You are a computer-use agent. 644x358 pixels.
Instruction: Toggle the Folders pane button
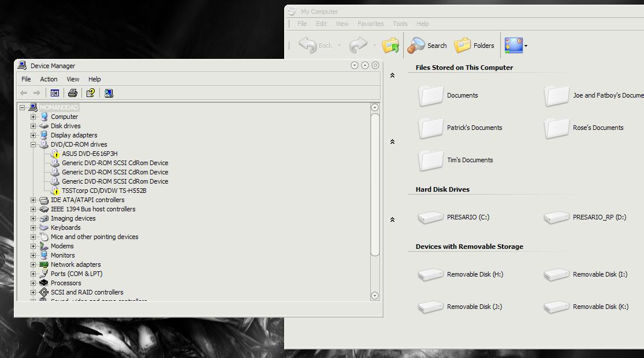click(x=475, y=46)
